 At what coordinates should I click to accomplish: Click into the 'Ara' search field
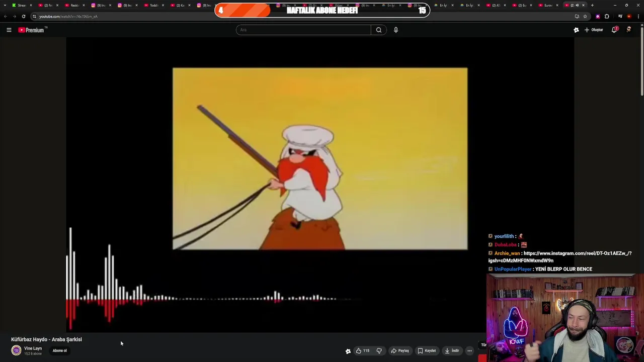tap(303, 30)
